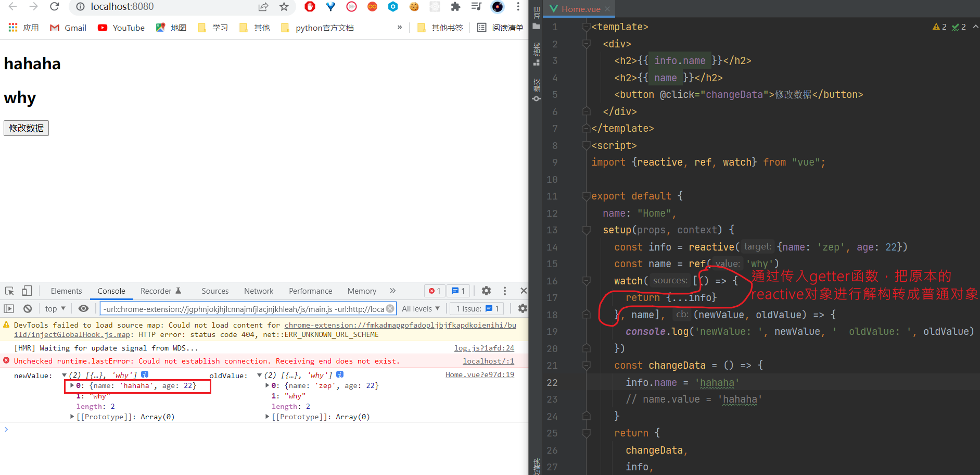The image size is (980, 475).
Task: Clear the console with the ban icon
Action: [x=28, y=308]
